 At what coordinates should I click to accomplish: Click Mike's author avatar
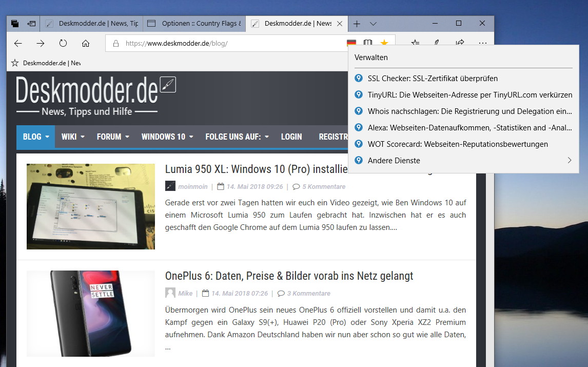click(170, 293)
